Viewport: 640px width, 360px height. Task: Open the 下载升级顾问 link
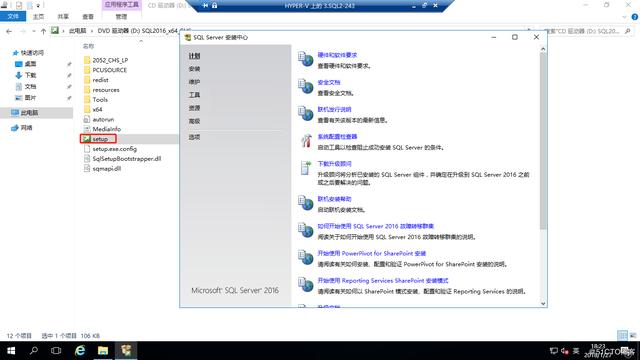(x=334, y=164)
